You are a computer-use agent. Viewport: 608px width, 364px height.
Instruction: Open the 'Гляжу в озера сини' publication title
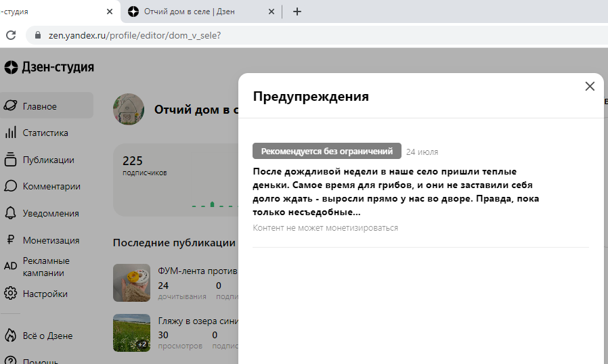pos(198,321)
